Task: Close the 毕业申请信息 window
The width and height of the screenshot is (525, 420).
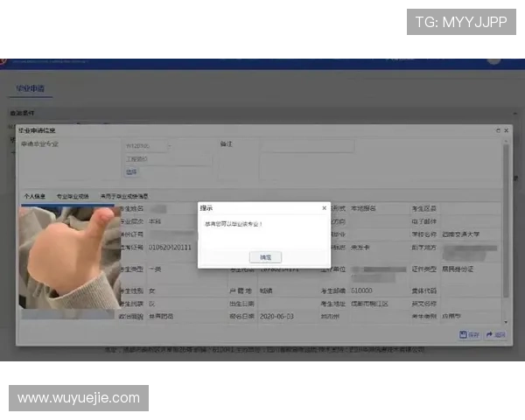Action: (x=506, y=130)
